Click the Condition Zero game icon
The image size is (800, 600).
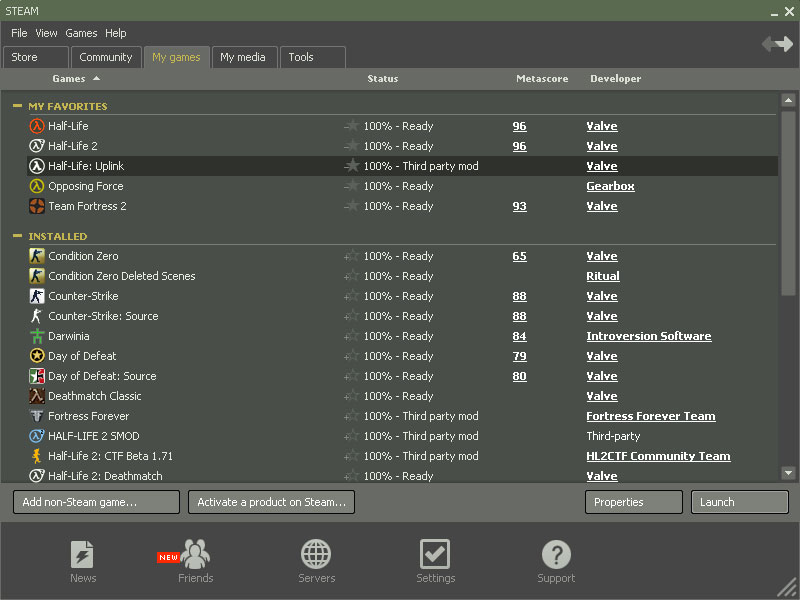(x=37, y=256)
